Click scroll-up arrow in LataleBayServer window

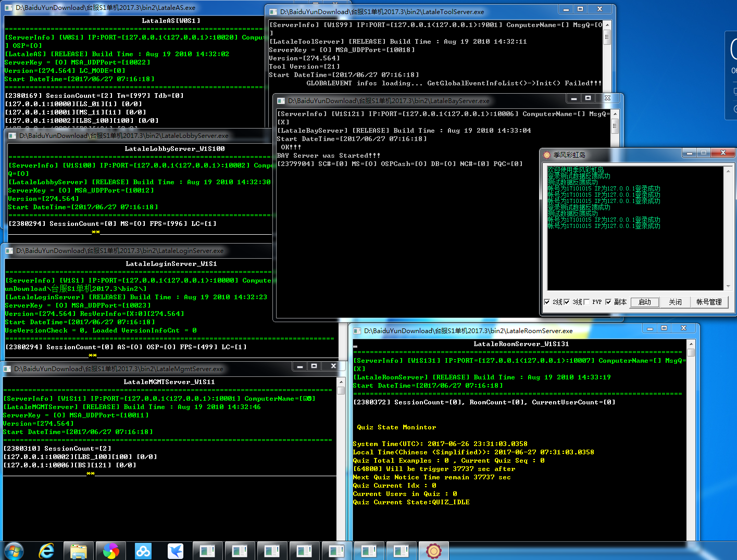[615, 114]
